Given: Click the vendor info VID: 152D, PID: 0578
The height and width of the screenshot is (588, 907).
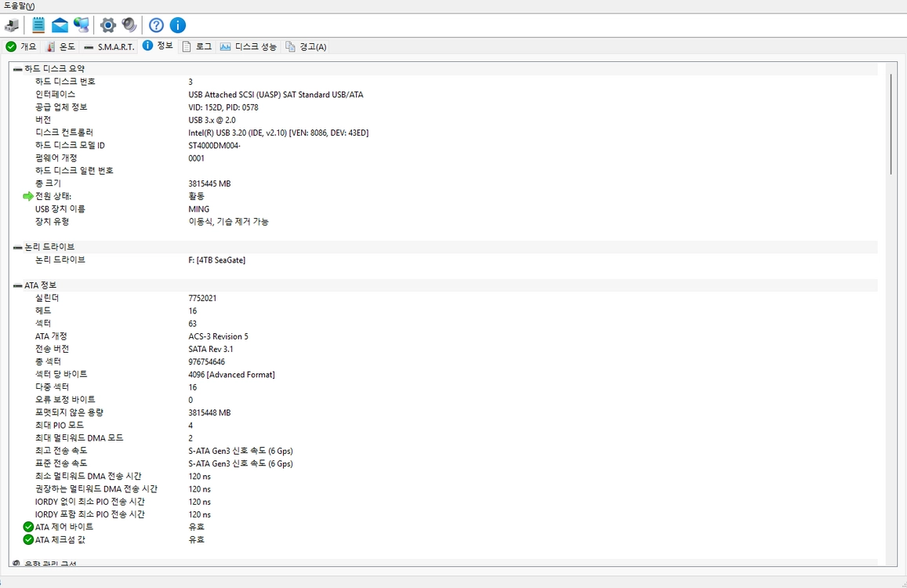Looking at the screenshot, I should tap(223, 107).
